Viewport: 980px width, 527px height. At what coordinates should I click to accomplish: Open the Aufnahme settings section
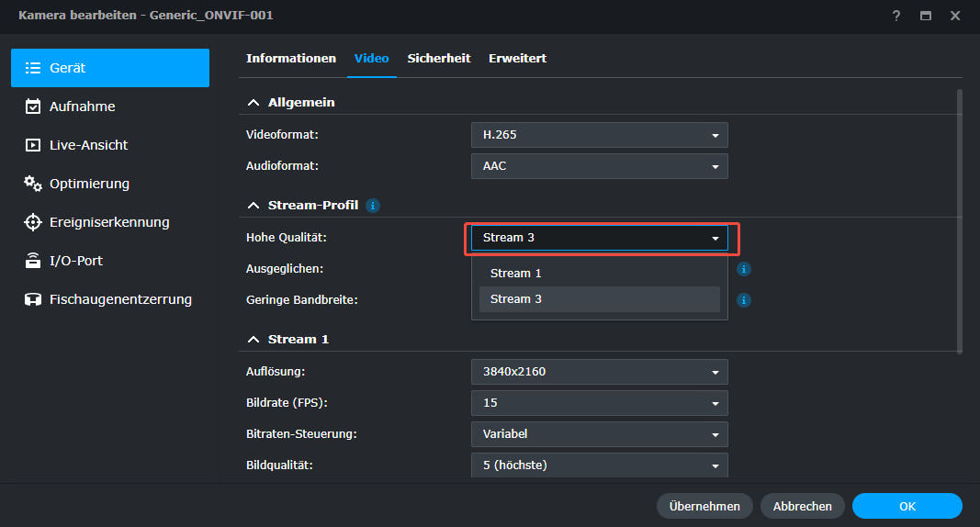click(110, 107)
